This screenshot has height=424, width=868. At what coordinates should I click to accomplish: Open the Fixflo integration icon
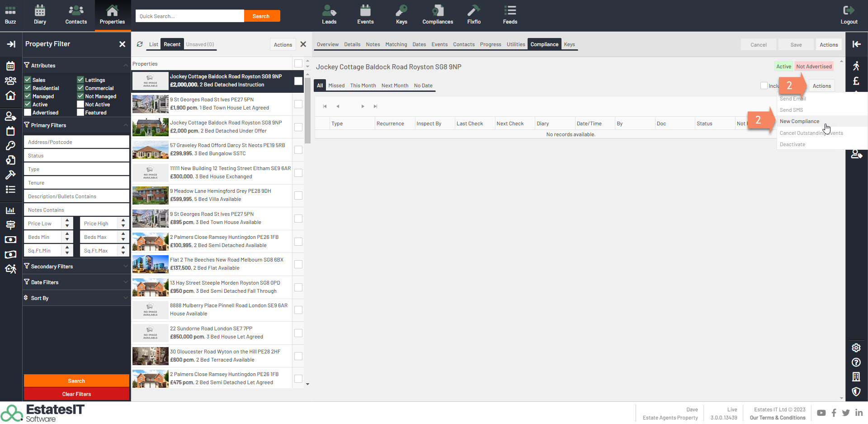(x=474, y=15)
